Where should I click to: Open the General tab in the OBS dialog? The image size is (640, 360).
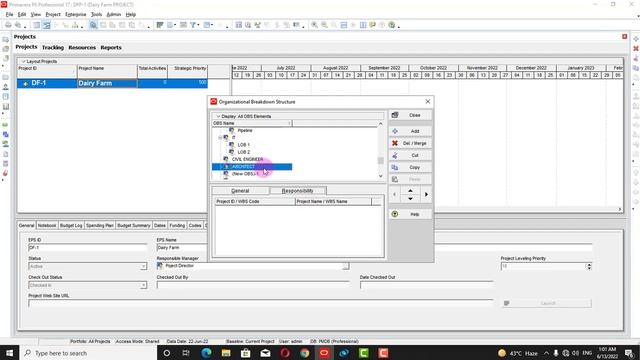[x=240, y=191]
